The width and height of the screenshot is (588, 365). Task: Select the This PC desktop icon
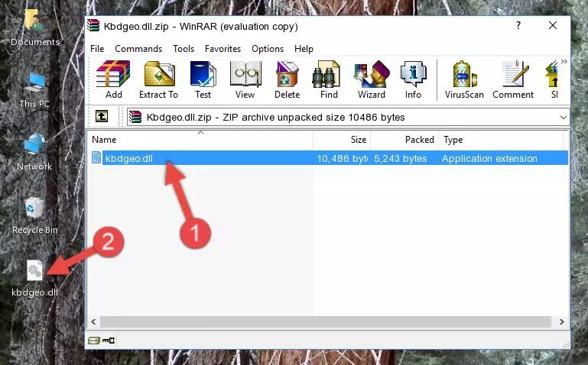click(34, 90)
